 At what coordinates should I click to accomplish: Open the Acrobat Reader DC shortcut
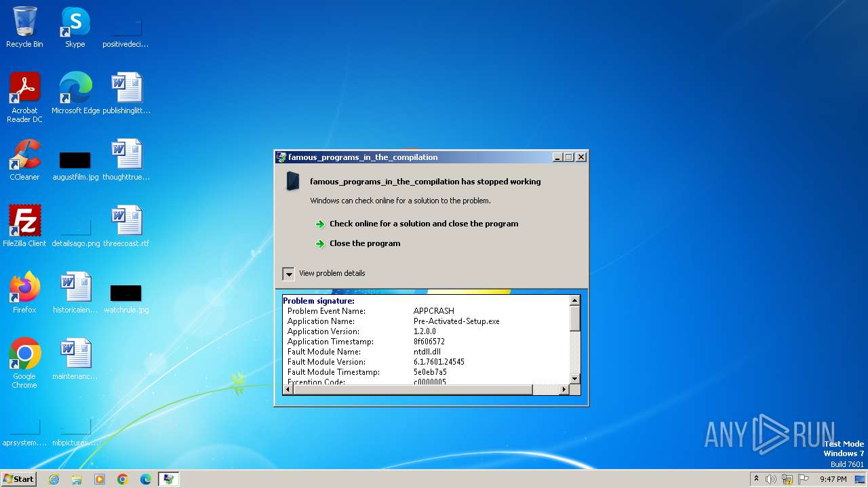point(24,97)
